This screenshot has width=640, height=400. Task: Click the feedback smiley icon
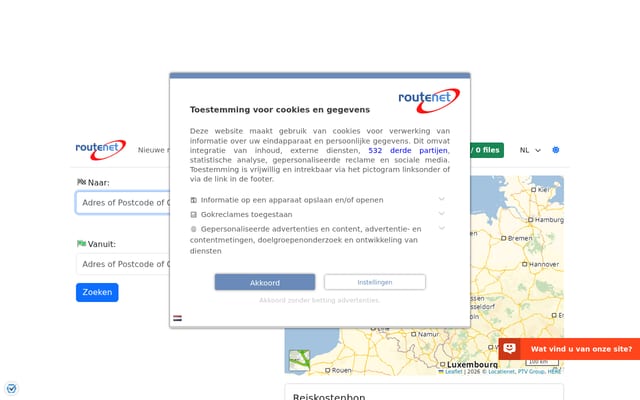[x=509, y=349]
